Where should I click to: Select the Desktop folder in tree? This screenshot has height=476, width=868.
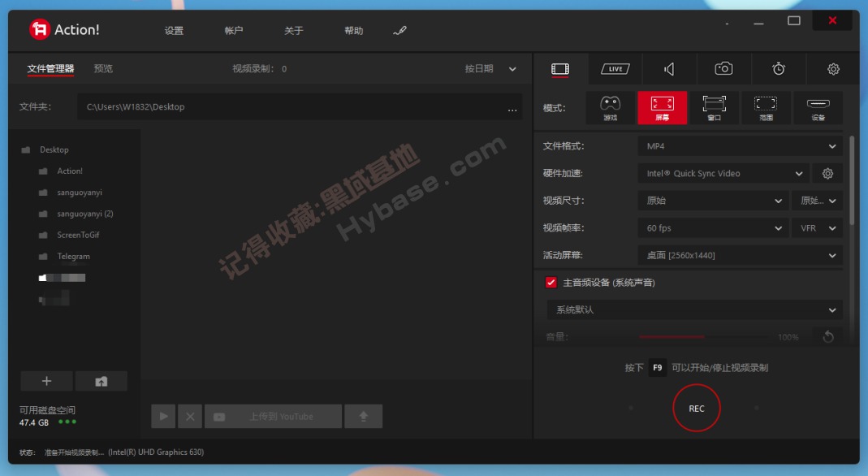pos(54,150)
